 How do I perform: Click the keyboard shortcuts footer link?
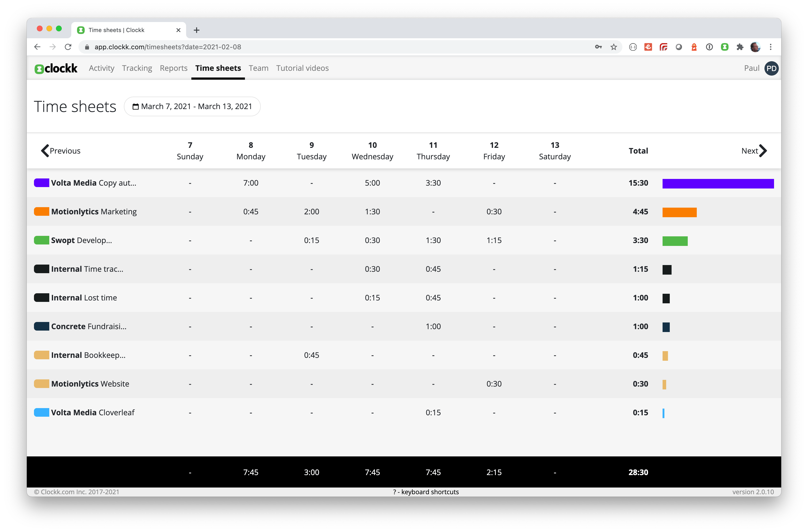(426, 492)
